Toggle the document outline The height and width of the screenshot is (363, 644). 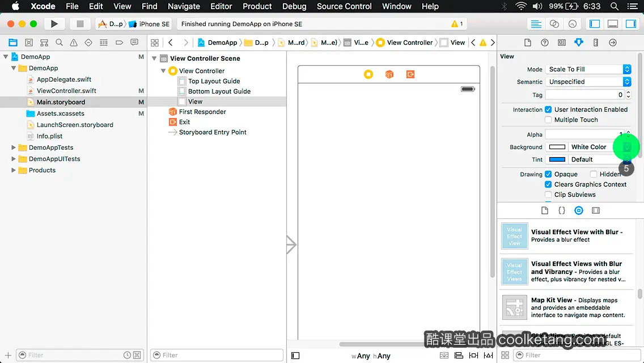pos(295,356)
